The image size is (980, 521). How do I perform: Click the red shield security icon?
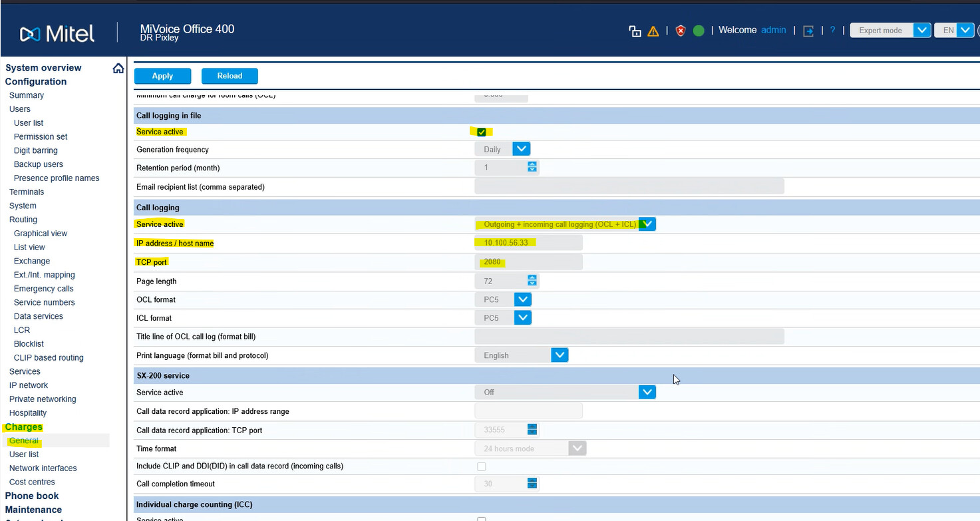pos(680,31)
